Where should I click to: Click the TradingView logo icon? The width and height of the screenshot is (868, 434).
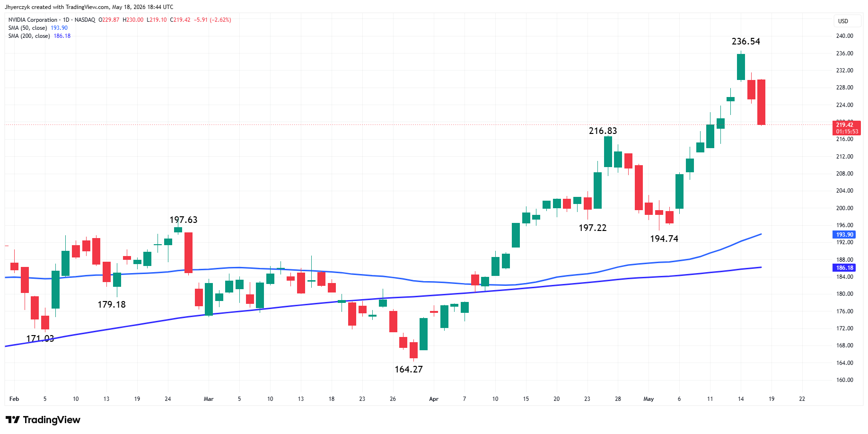tap(13, 420)
